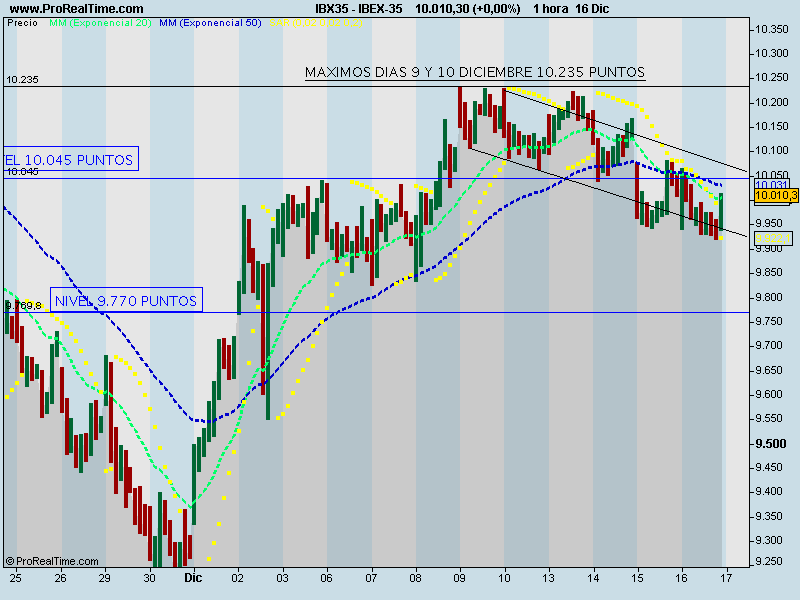800x600 pixels.
Task: Click the 'Precio' legend label
Action: [22, 23]
